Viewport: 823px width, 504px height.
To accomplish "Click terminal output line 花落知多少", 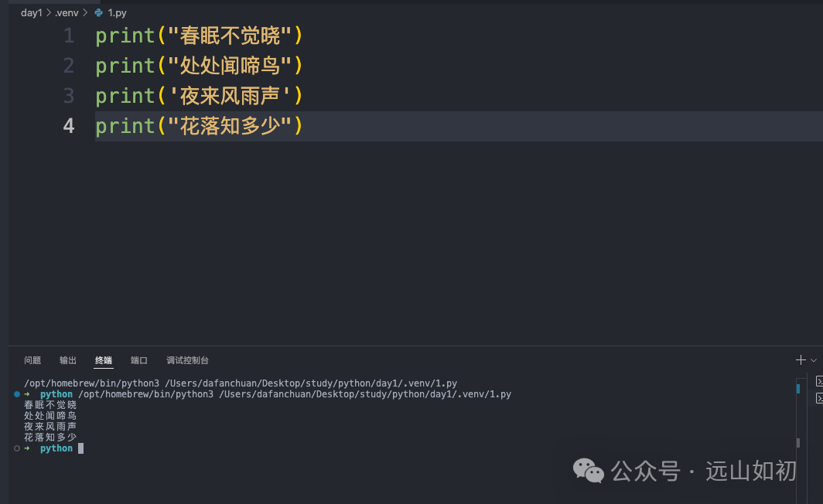I will (50, 438).
